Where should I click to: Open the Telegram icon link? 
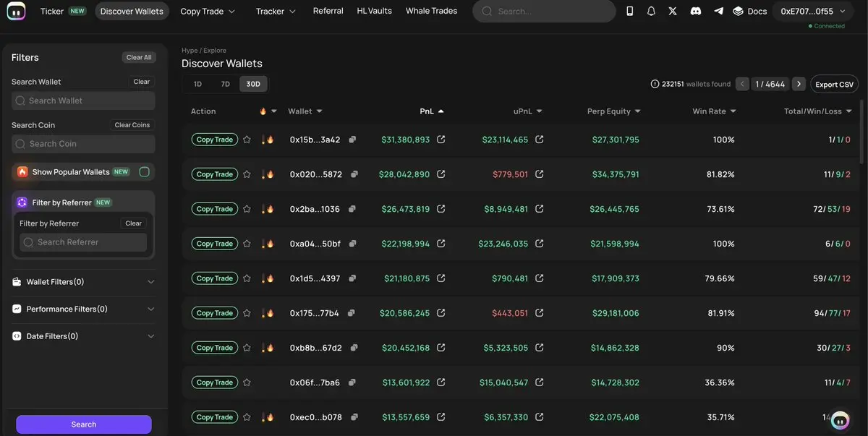[718, 12]
